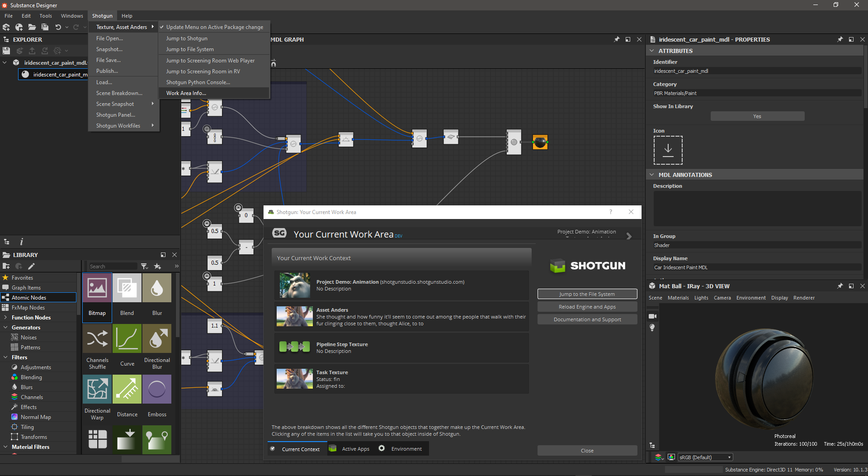This screenshot has height=476, width=868.
Task: Click the undo arrow icon
Action: [58, 27]
